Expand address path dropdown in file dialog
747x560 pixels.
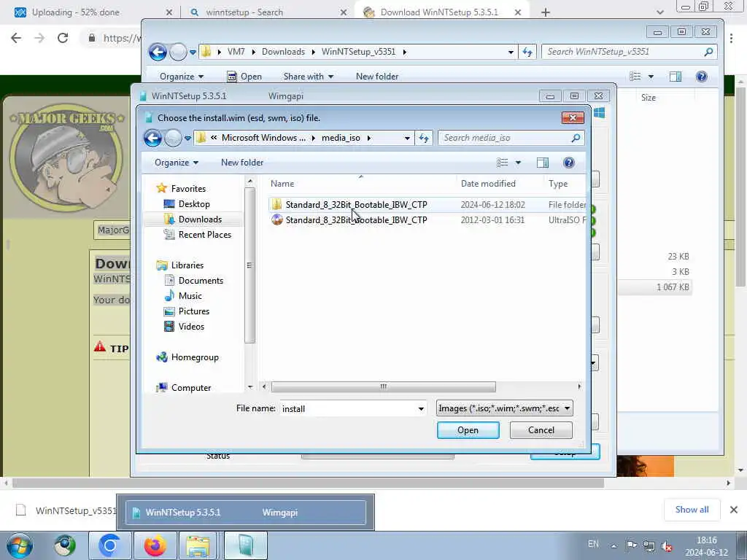click(x=407, y=138)
